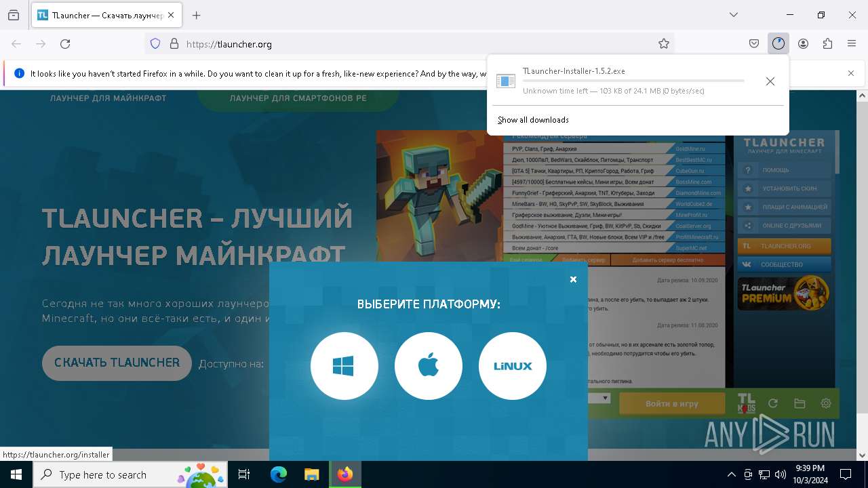The image size is (868, 488).
Task: Click the downloading installer file icon
Action: [506, 81]
